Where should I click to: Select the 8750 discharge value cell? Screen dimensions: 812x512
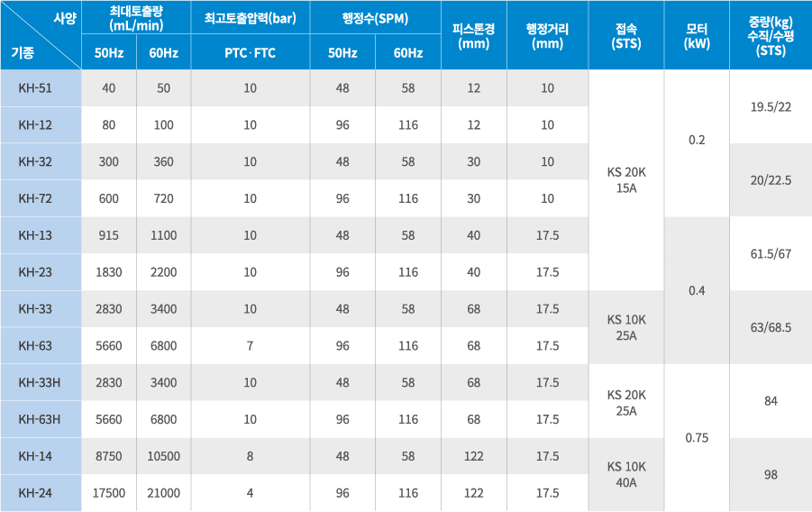(x=108, y=456)
